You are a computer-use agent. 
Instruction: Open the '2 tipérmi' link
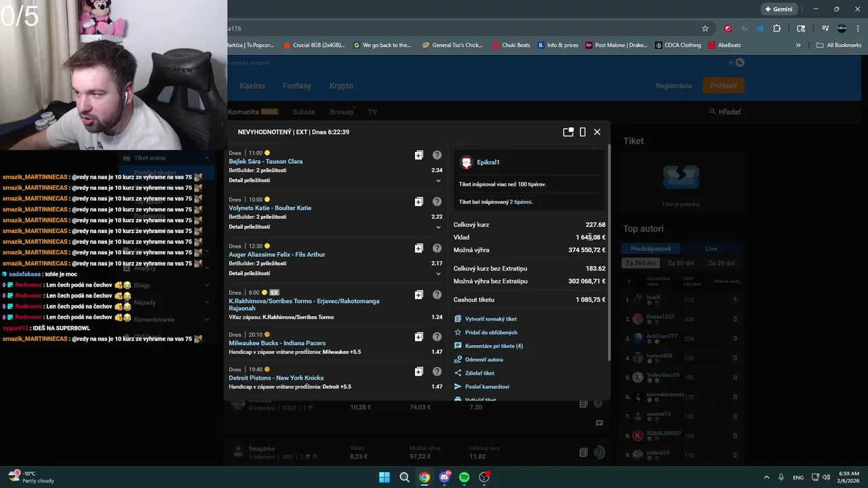click(x=521, y=202)
